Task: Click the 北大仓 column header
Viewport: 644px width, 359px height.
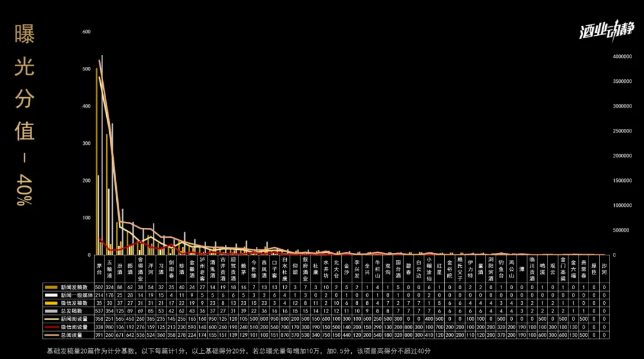Action: click(x=336, y=269)
